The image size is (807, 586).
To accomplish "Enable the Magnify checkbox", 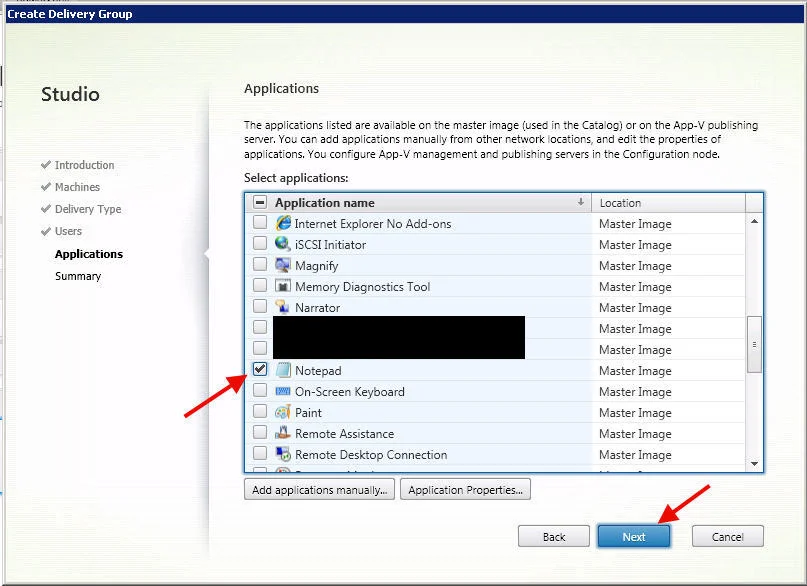I will coord(260,264).
